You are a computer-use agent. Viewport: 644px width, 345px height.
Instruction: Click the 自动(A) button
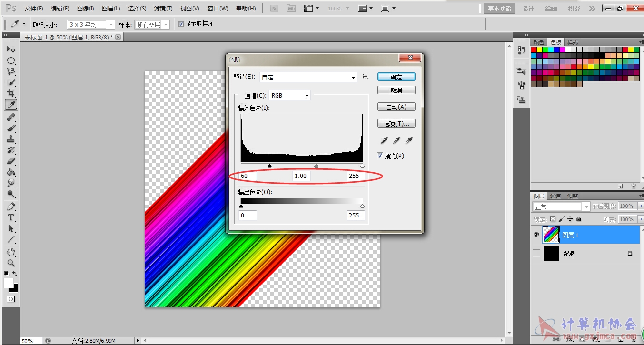pyautogui.click(x=396, y=107)
